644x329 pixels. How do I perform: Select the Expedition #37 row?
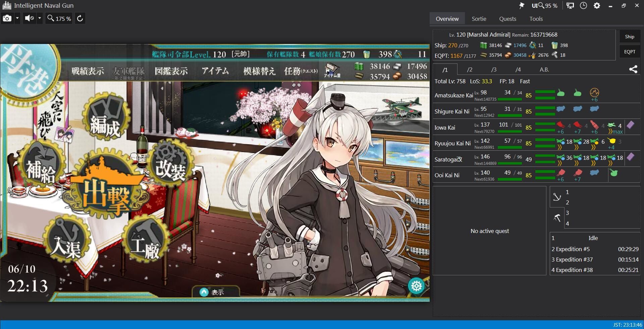point(595,260)
